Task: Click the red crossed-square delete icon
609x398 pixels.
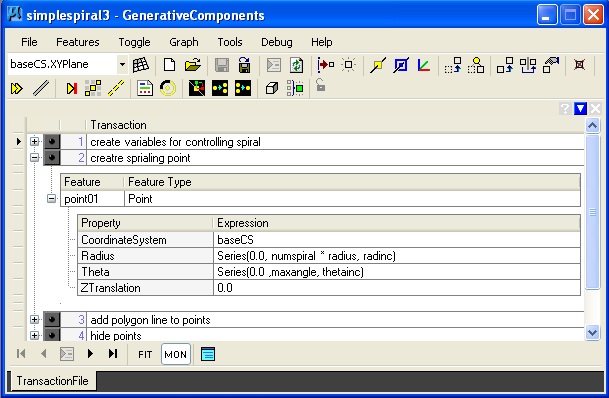Action: pos(579,64)
